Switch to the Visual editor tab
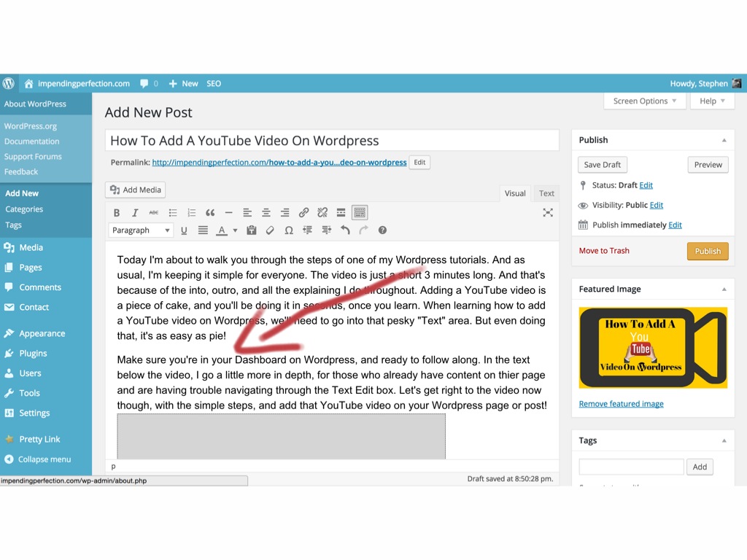 coord(515,193)
